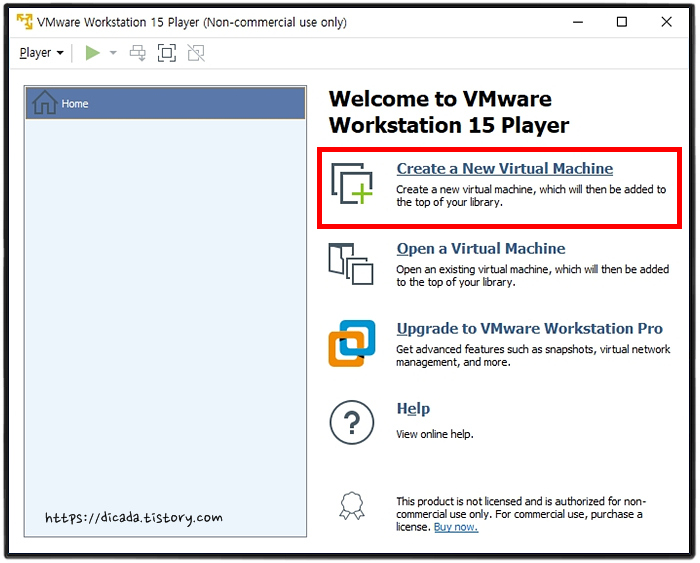The height and width of the screenshot is (563, 700).
Task: Click 'View online help.' text
Action: coord(435,434)
